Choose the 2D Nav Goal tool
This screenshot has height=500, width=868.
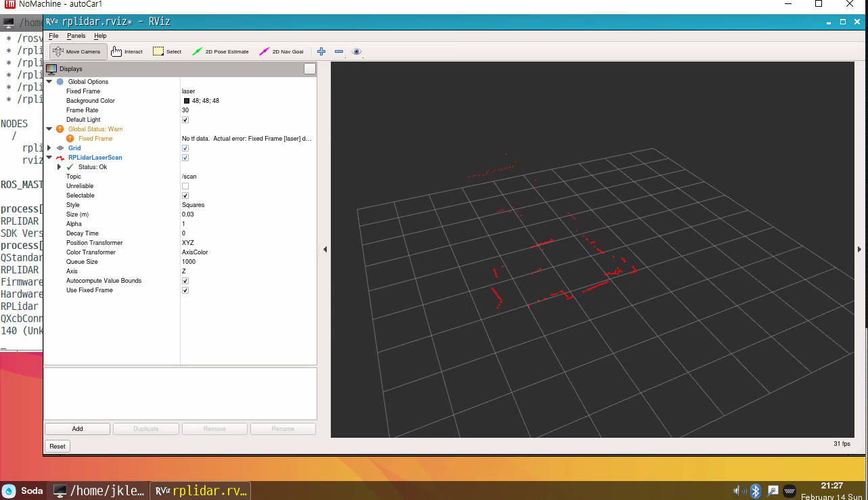pyautogui.click(x=281, y=51)
